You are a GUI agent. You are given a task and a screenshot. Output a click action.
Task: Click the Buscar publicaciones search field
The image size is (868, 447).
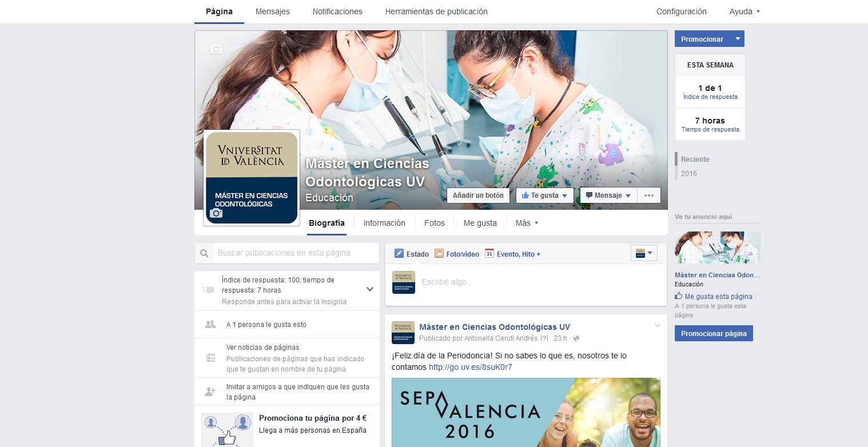coord(296,253)
